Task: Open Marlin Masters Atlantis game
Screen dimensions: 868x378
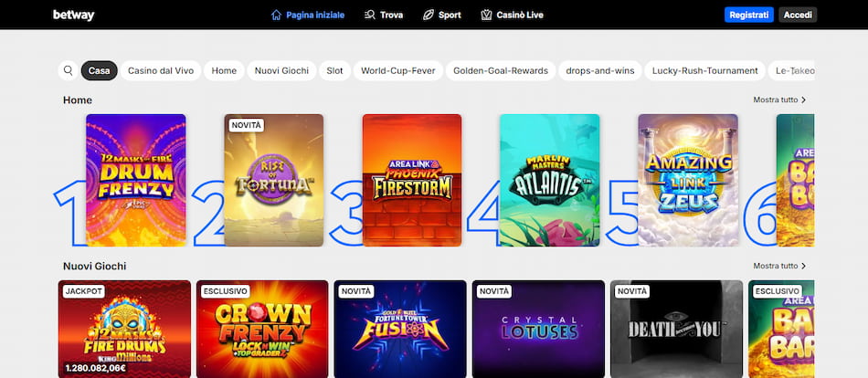Action: point(550,181)
